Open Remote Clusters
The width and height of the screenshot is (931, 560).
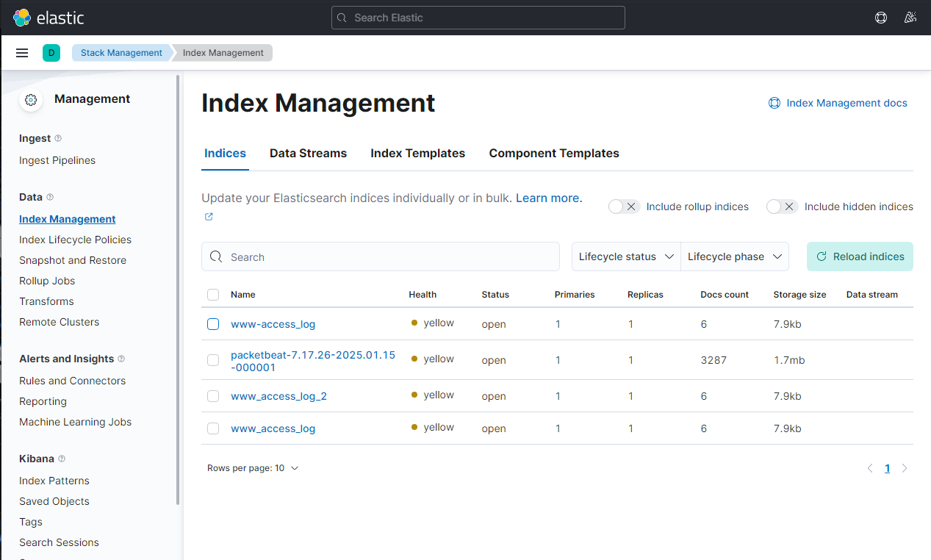[x=60, y=322]
